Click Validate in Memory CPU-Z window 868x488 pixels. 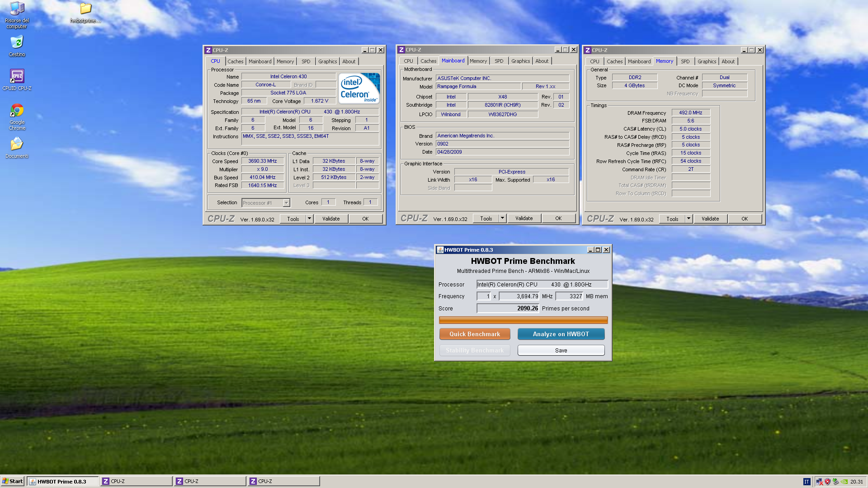pos(710,219)
